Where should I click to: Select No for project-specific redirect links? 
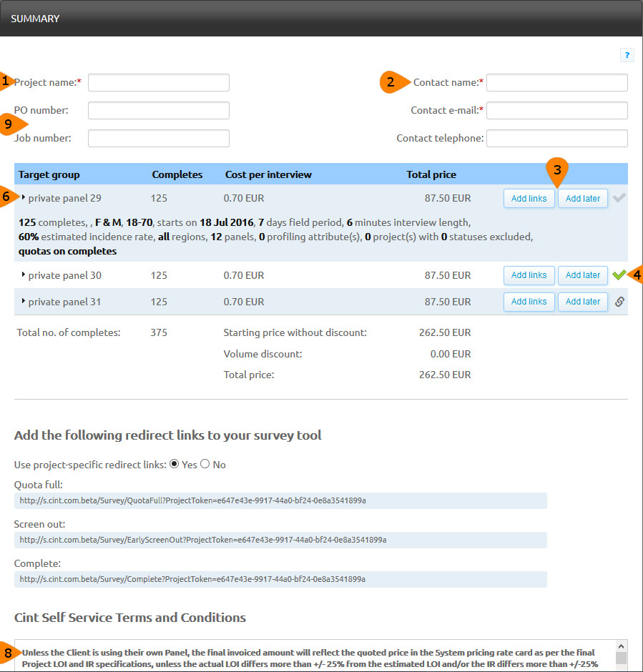tap(205, 464)
